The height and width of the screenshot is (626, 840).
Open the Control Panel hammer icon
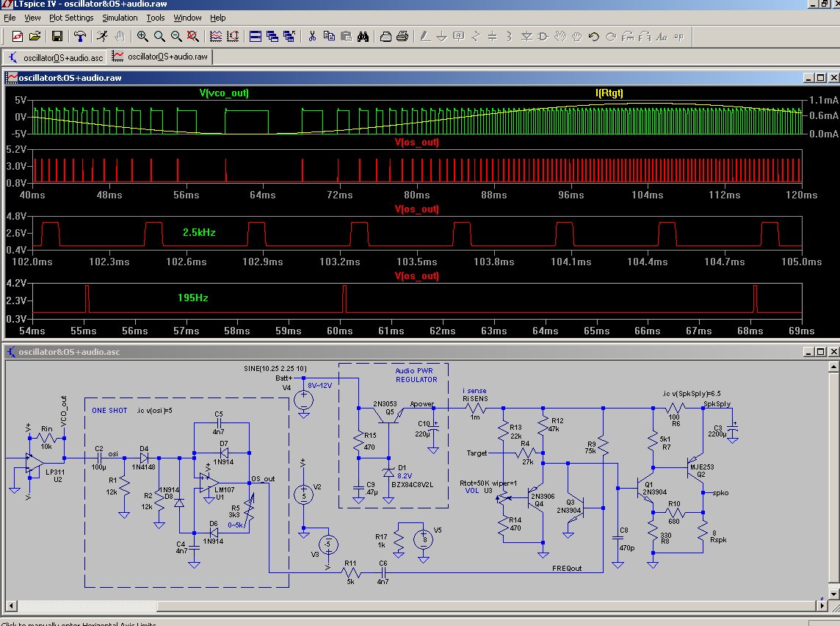click(x=81, y=36)
